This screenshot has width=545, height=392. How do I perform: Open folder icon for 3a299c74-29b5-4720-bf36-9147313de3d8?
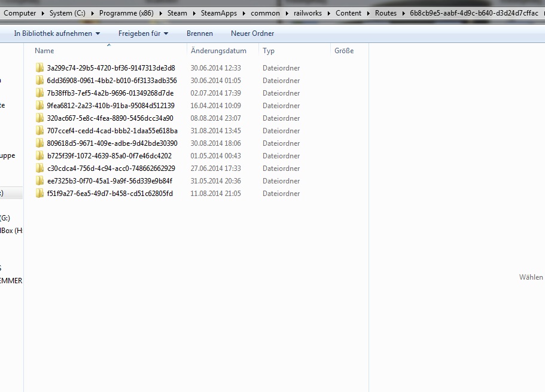pos(39,68)
